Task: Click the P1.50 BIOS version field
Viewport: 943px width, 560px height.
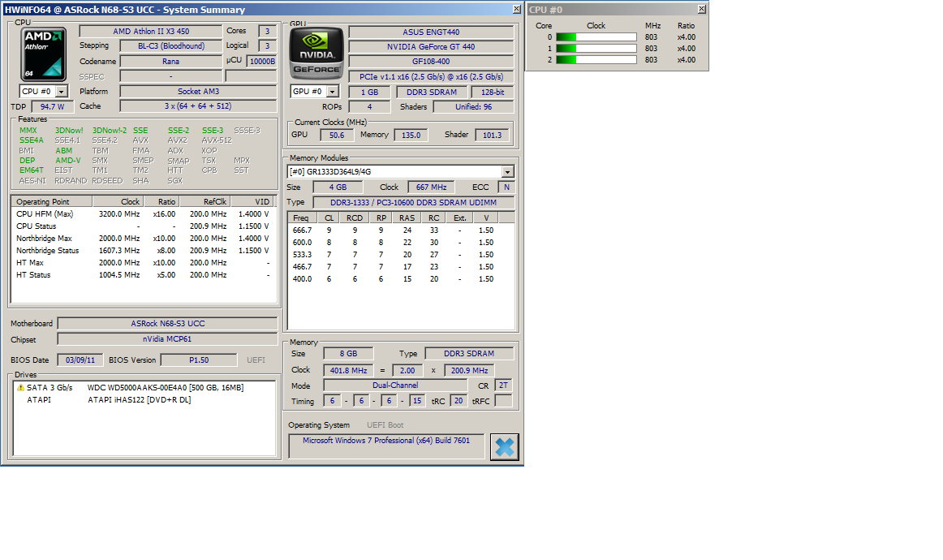Action: pos(199,360)
